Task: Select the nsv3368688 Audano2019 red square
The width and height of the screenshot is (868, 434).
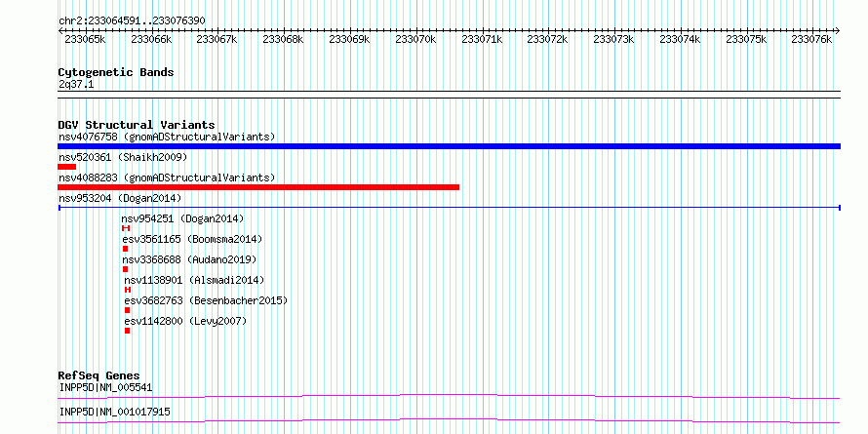Action: click(x=125, y=269)
